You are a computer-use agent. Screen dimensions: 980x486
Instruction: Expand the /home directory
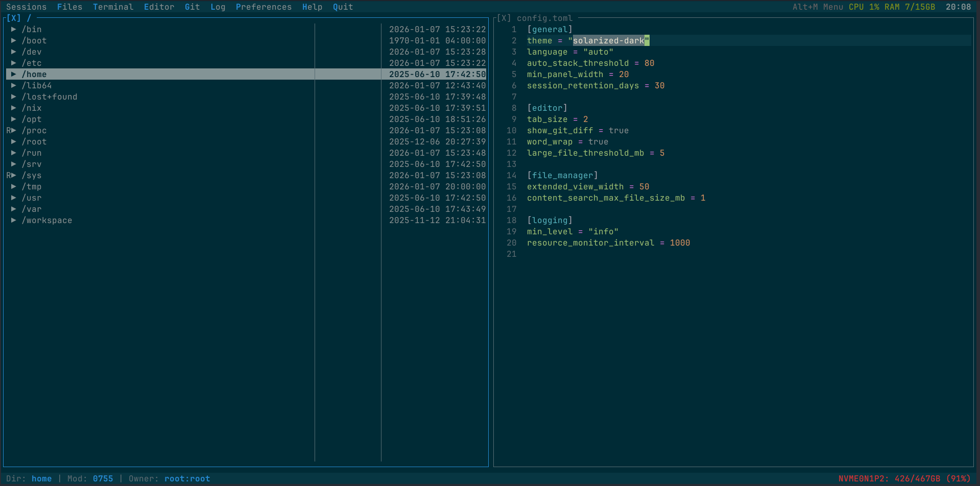pyautogui.click(x=14, y=74)
